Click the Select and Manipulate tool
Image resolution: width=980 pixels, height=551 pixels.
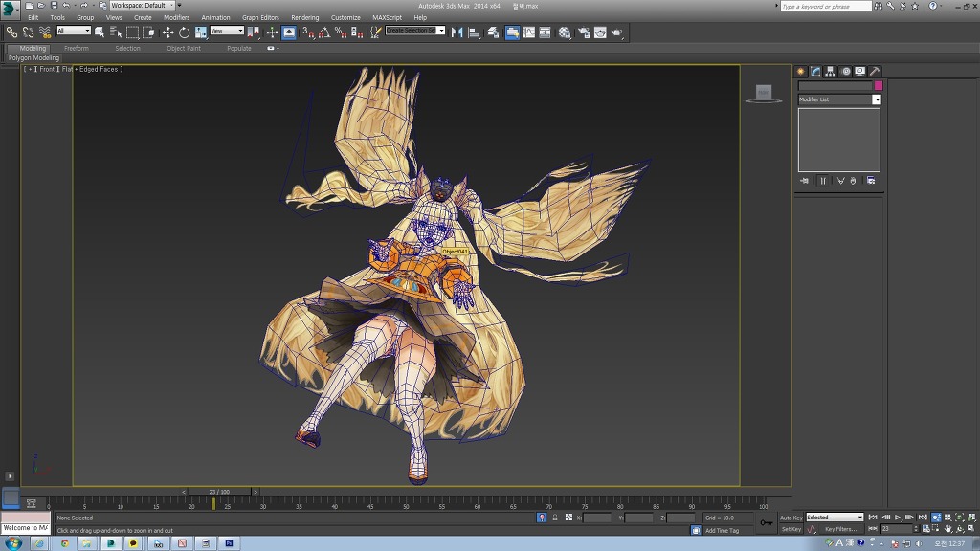point(272,32)
